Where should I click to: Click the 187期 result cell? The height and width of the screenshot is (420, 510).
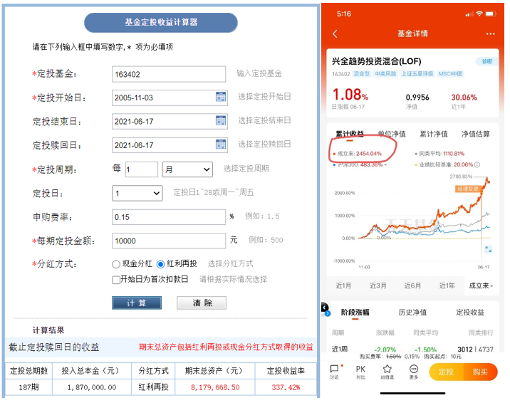click(28, 387)
